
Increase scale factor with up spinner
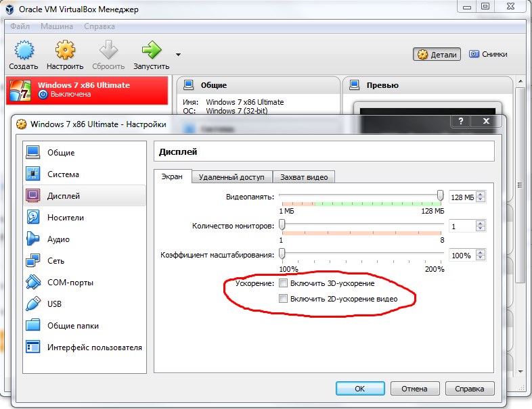[481, 252]
